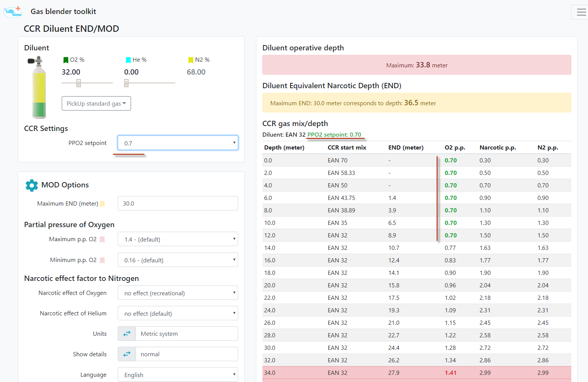Click the END (meter) column header
The width and height of the screenshot is (588, 382).
point(406,148)
